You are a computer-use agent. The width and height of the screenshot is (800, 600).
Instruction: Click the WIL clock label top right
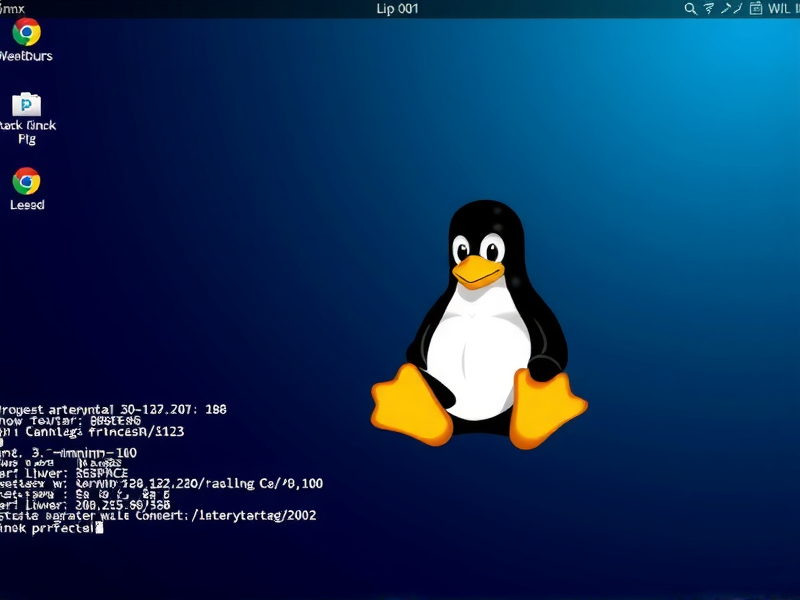coord(778,8)
